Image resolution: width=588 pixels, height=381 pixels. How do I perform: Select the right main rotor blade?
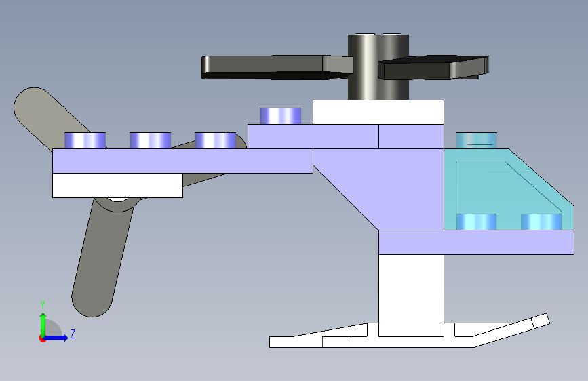433,68
